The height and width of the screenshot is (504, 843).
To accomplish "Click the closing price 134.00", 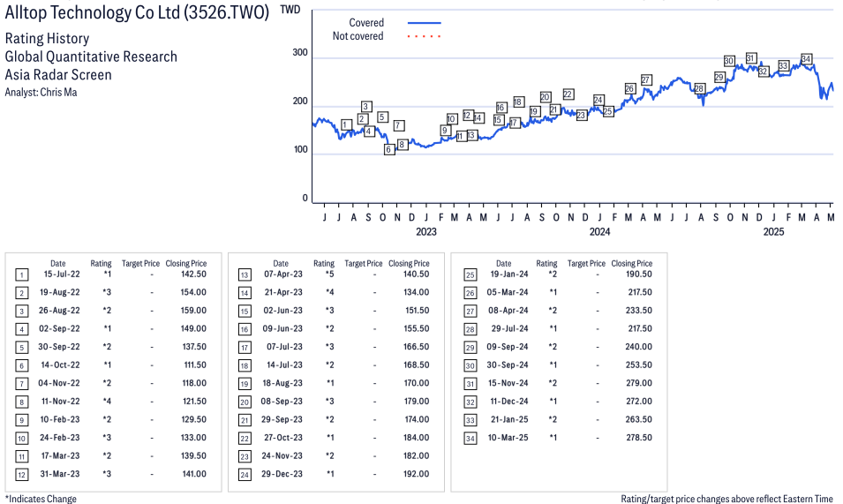I will [417, 292].
